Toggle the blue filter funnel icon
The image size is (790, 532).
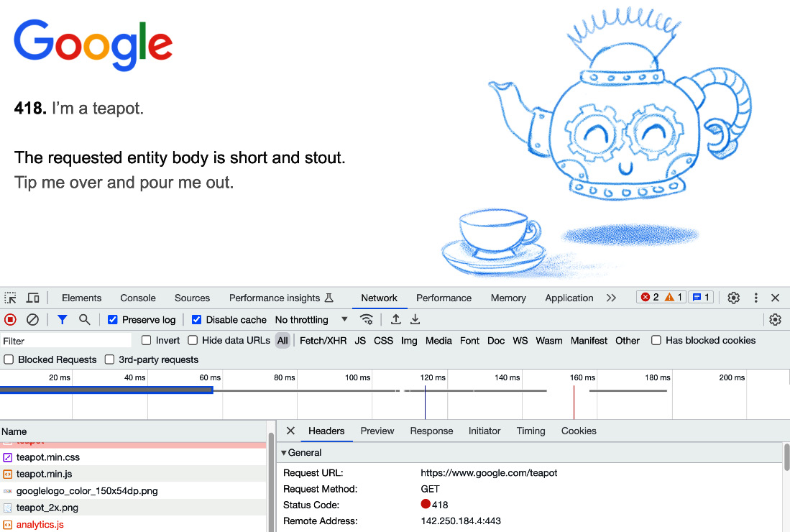(62, 319)
